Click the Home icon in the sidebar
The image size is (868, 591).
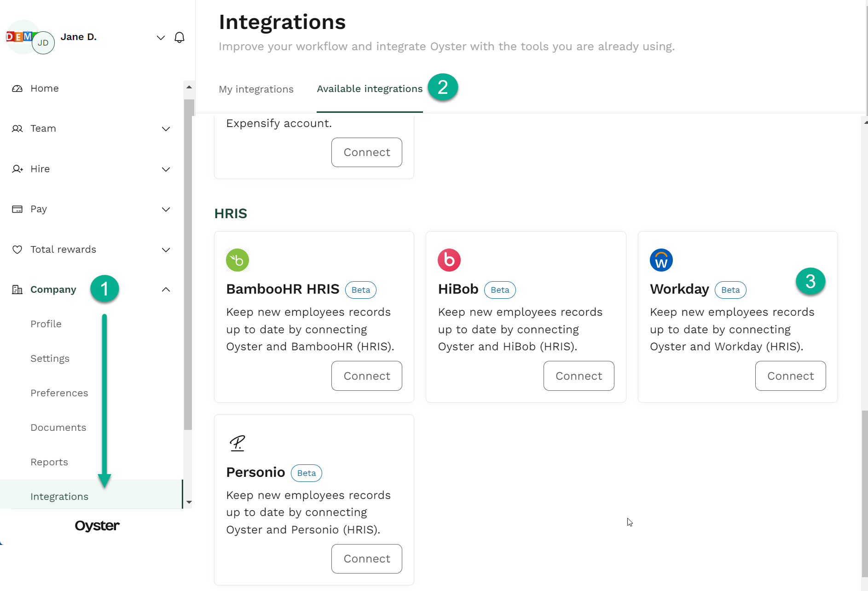[17, 88]
